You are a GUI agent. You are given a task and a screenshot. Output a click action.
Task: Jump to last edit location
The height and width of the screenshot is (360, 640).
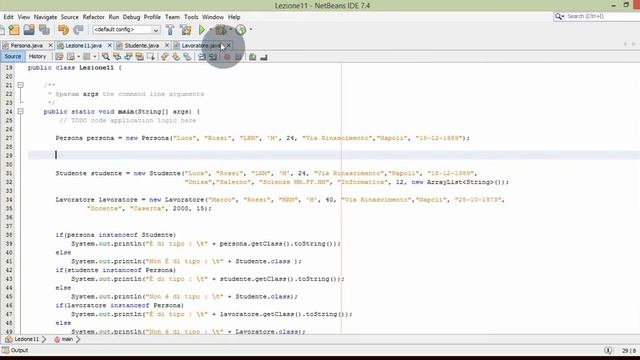59,57
